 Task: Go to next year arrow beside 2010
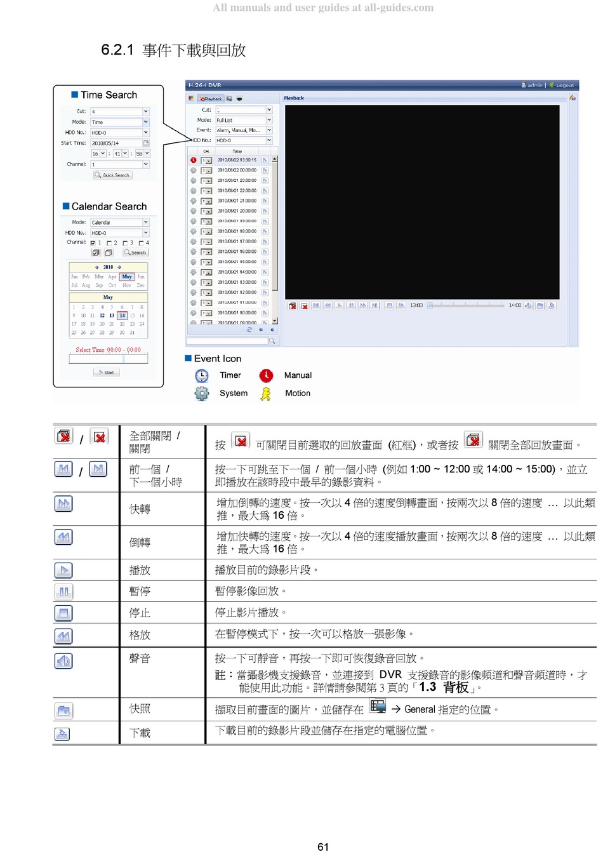point(119,267)
